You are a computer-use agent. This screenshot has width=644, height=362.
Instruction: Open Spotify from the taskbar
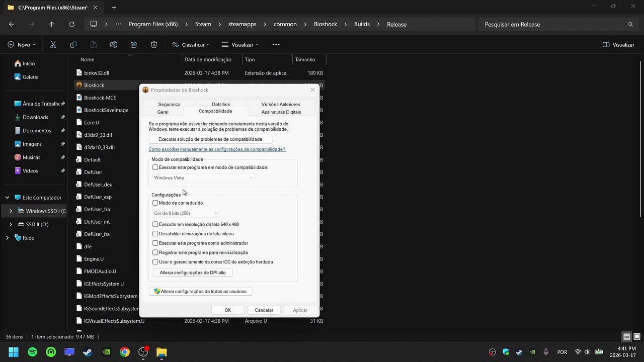click(x=32, y=352)
